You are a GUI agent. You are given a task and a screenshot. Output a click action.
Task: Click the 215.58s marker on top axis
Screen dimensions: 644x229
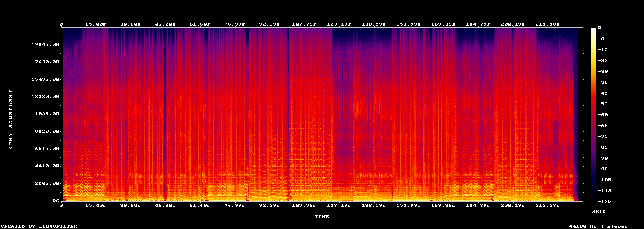click(x=547, y=24)
